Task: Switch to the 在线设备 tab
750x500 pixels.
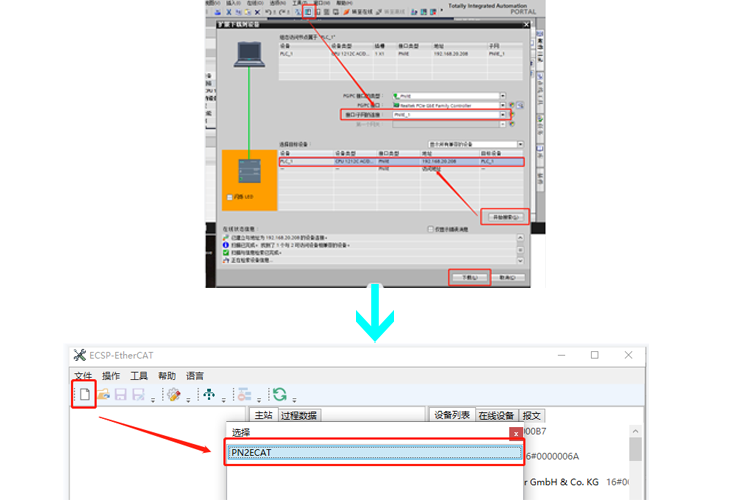Action: click(x=496, y=415)
